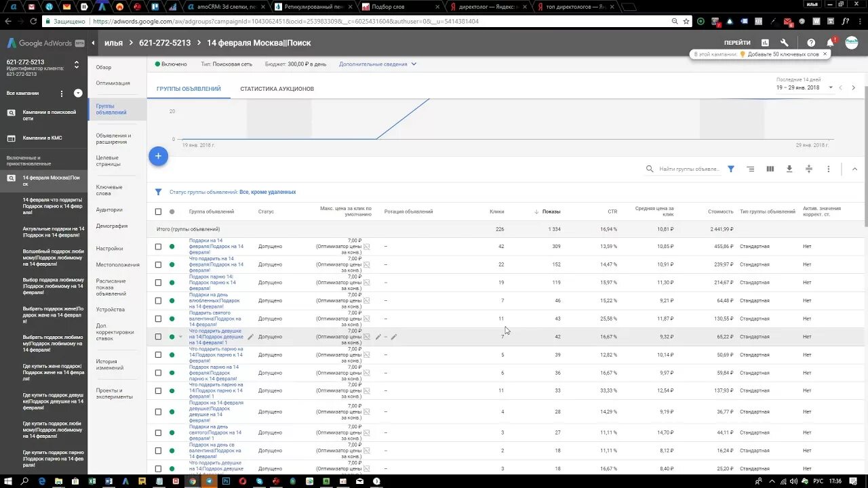Image resolution: width=868 pixels, height=488 pixels.
Task: Open the Windows Start menu
Action: coord(8,481)
